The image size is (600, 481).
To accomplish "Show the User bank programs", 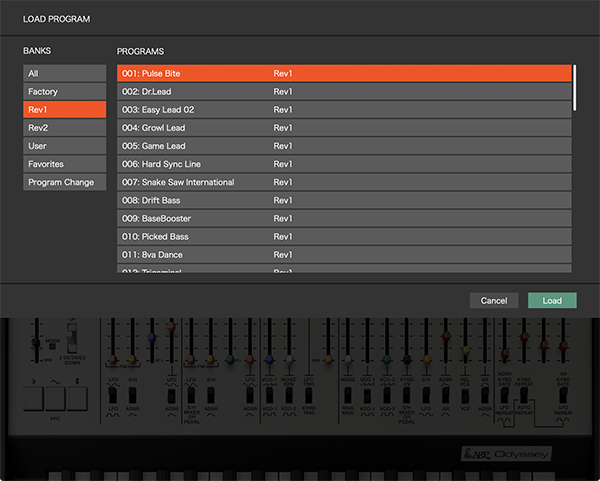I will [x=65, y=146].
